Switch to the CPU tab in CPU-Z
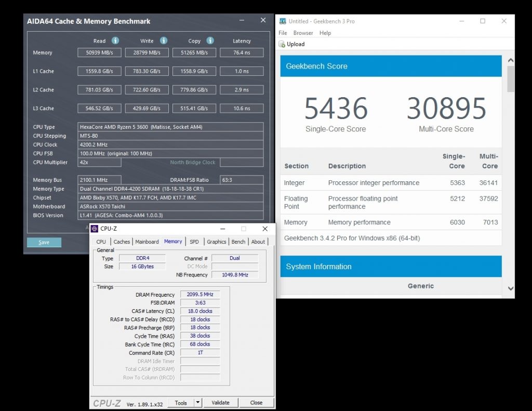The image size is (532, 411). point(101,242)
